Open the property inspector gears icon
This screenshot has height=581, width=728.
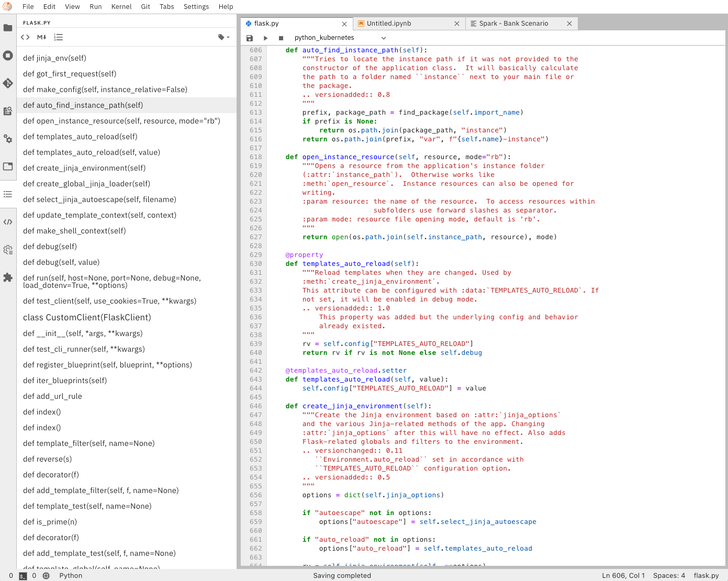click(x=8, y=139)
